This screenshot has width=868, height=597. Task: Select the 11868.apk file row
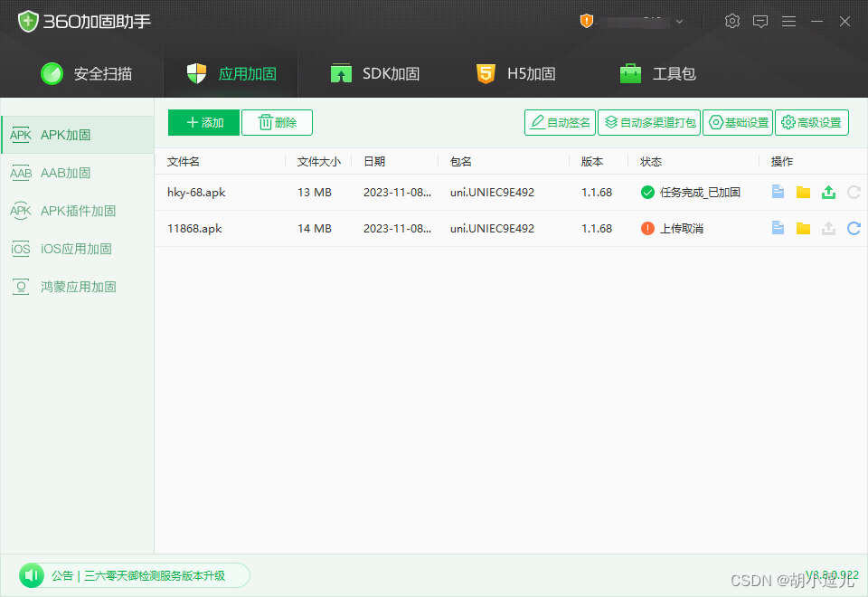point(511,228)
